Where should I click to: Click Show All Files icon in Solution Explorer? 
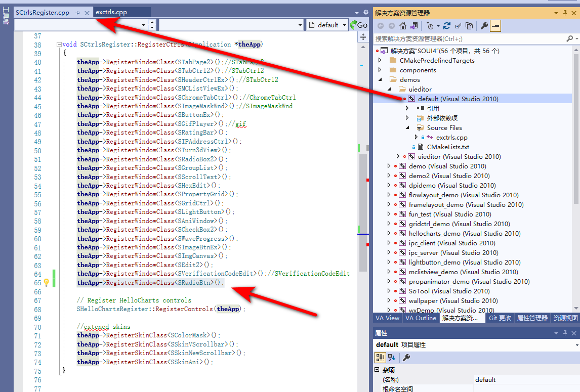pos(469,26)
